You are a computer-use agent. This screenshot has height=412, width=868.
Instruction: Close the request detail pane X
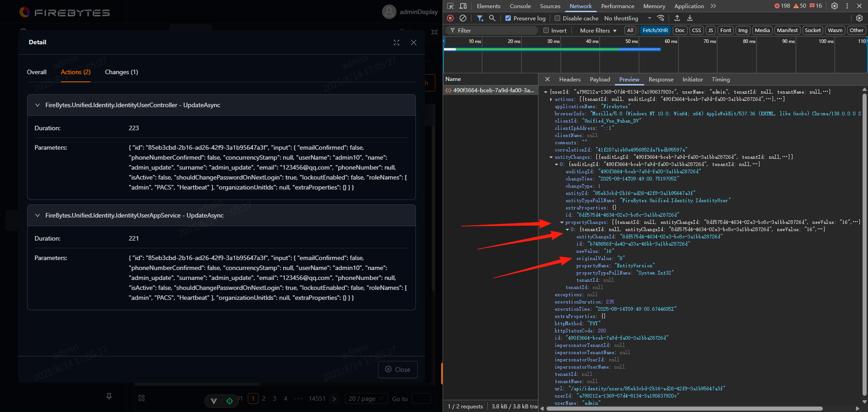(x=547, y=79)
